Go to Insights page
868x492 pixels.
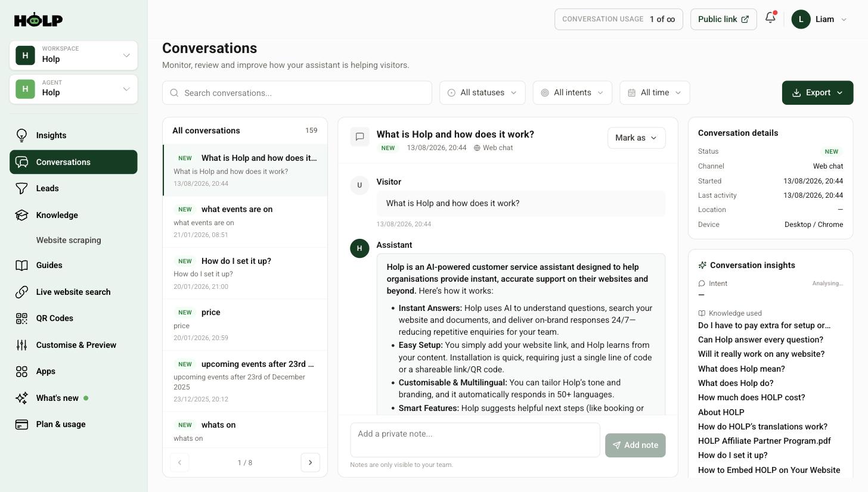(x=73, y=135)
